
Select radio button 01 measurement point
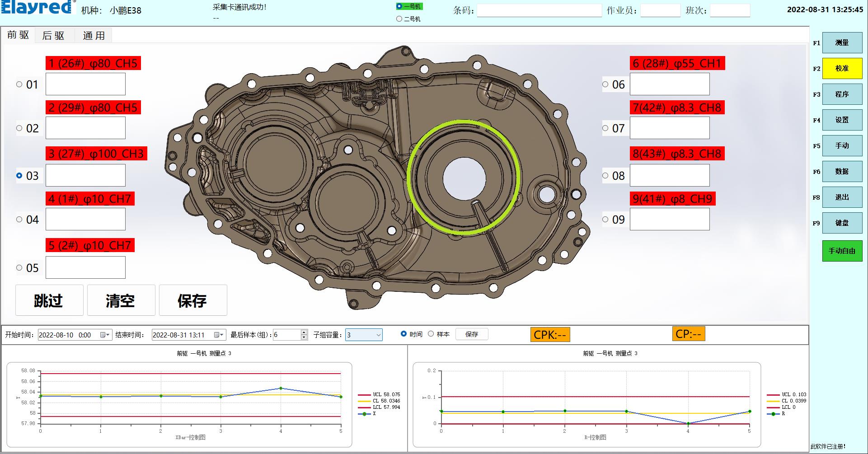click(19, 84)
